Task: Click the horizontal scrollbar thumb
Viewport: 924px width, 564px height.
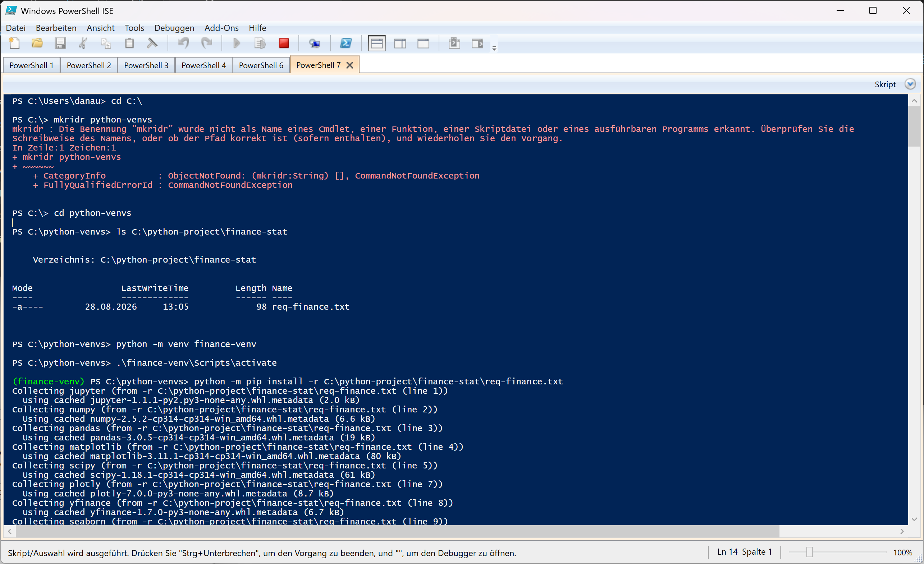Action: 398,531
